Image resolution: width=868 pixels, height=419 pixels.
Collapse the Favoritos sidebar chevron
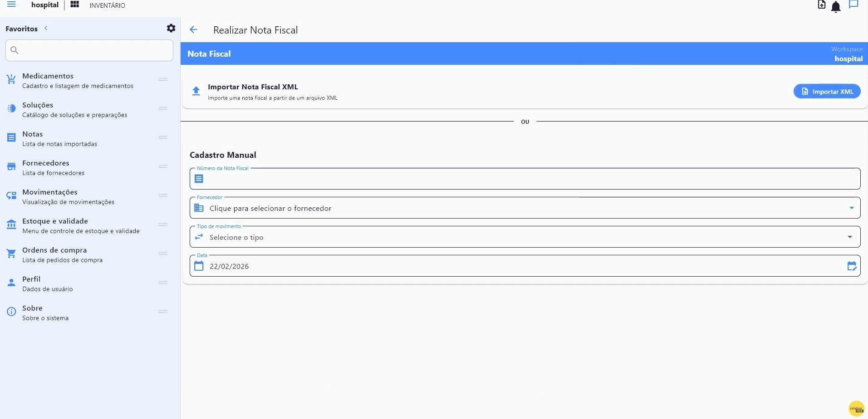[x=46, y=29]
